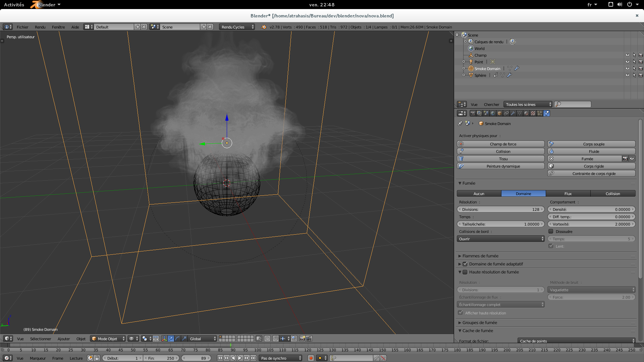Expand the Flammes de fumée panel

coord(480,256)
